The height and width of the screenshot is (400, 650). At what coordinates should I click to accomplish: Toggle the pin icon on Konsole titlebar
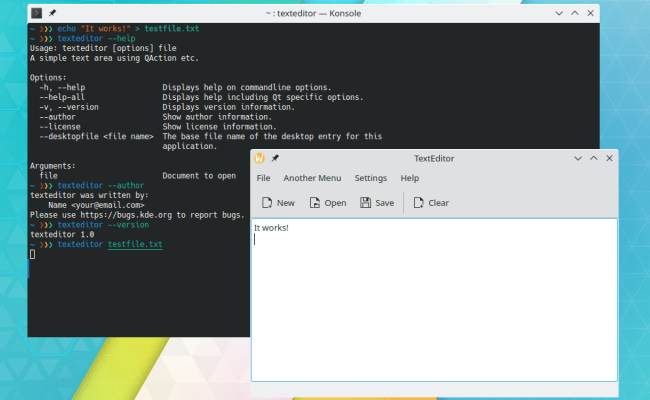52,13
